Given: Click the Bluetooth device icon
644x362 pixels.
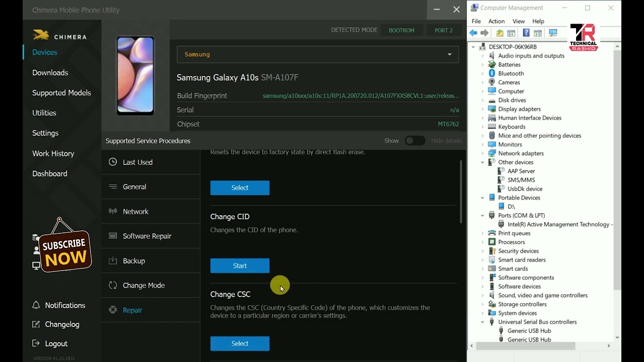Looking at the screenshot, I should 492,73.
